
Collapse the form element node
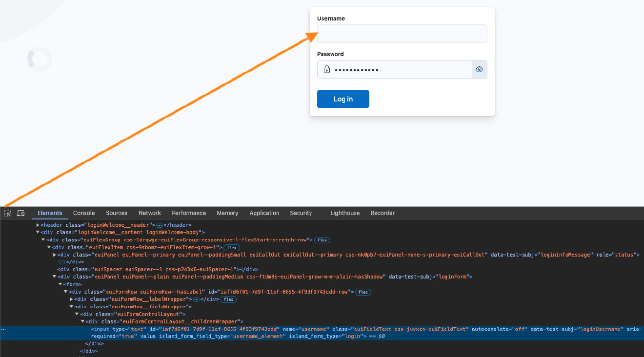[x=60, y=284]
